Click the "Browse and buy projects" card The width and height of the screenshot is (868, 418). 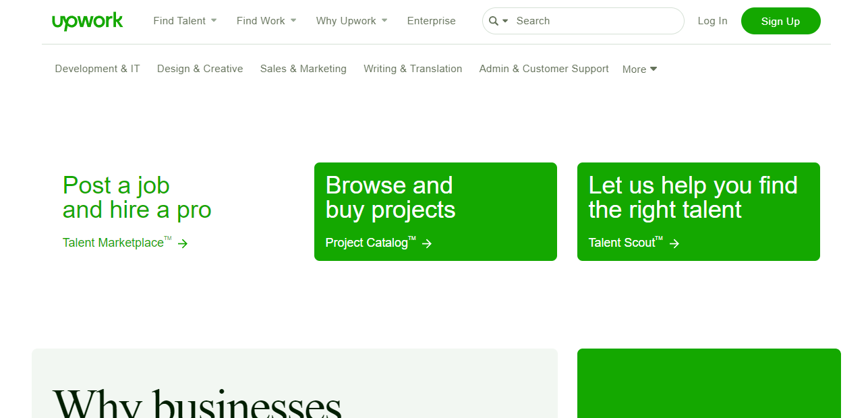436,212
